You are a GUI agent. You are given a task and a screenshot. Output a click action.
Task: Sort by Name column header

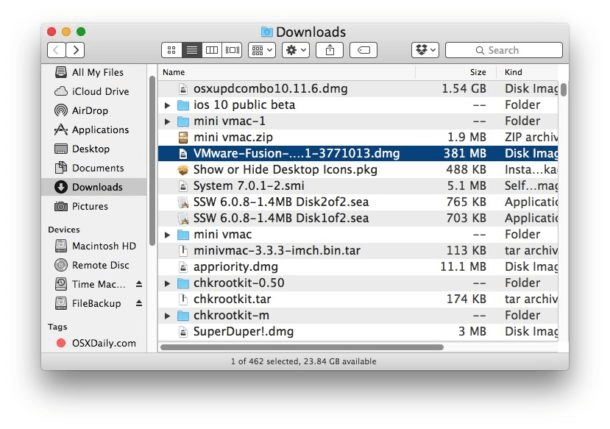[x=287, y=72]
